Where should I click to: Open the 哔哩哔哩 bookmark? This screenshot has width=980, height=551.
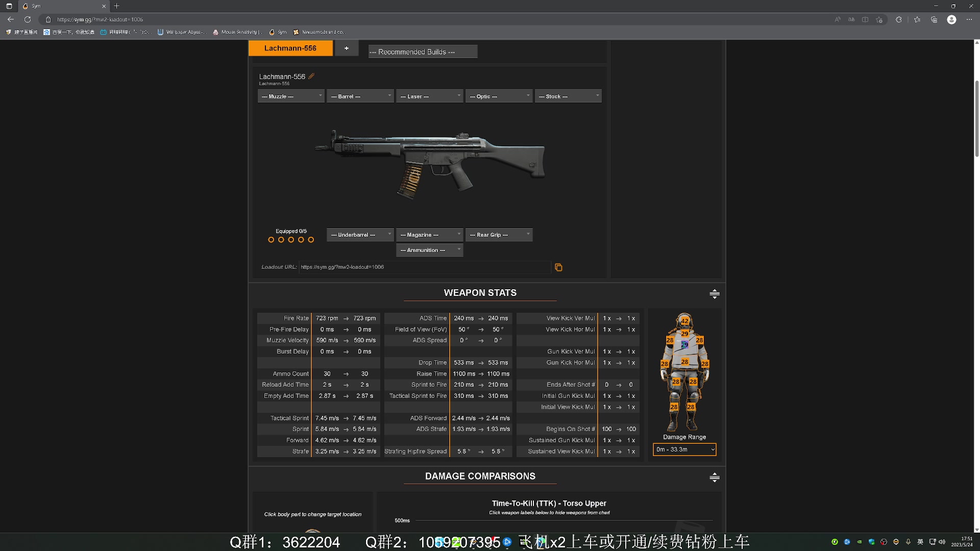126,32
